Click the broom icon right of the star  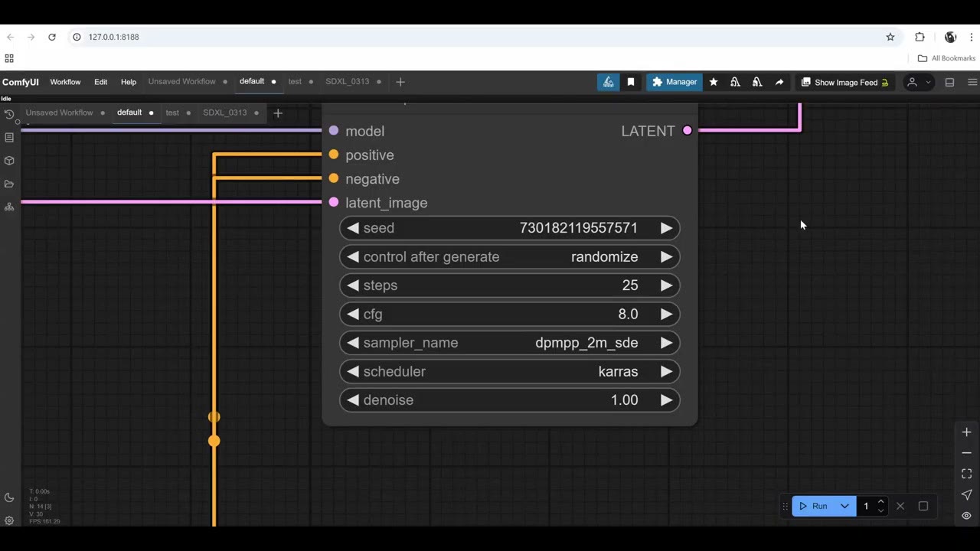click(x=735, y=82)
